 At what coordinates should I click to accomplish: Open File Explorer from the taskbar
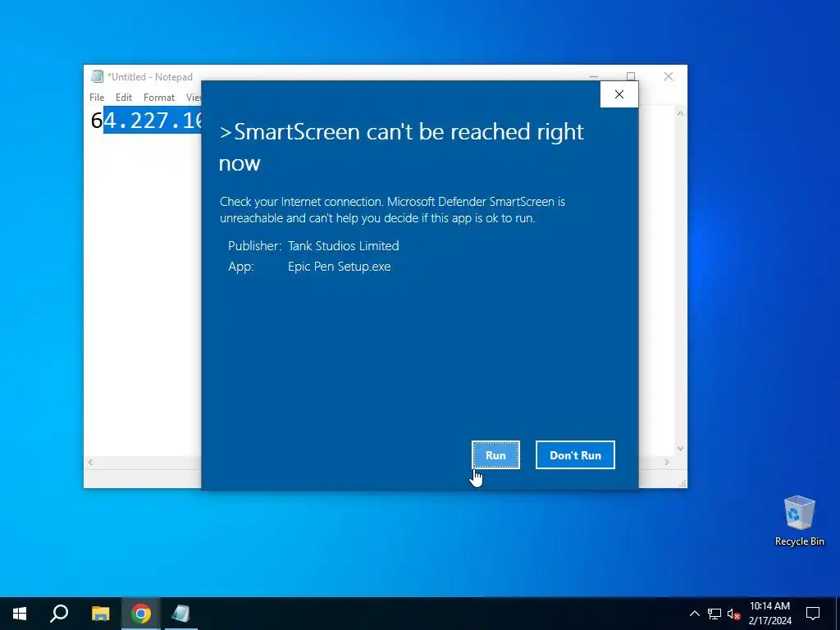[x=100, y=614]
